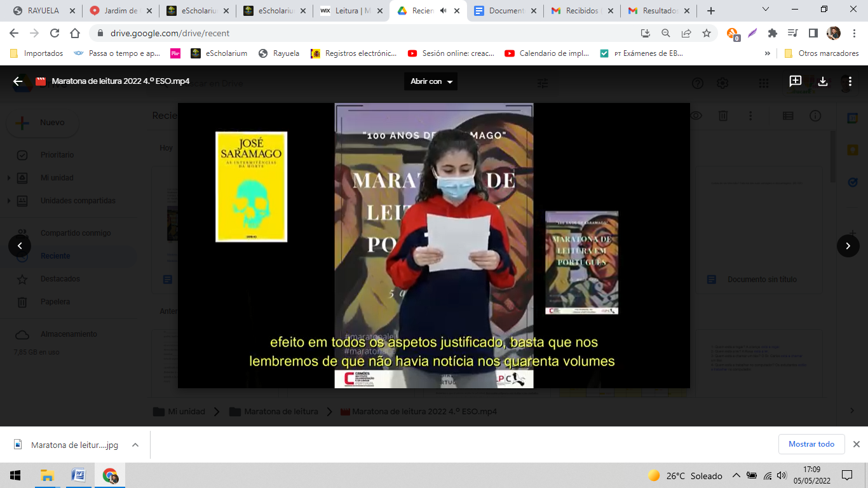Show more bookmarks chevron
The width and height of the screenshot is (868, 488).
768,53
